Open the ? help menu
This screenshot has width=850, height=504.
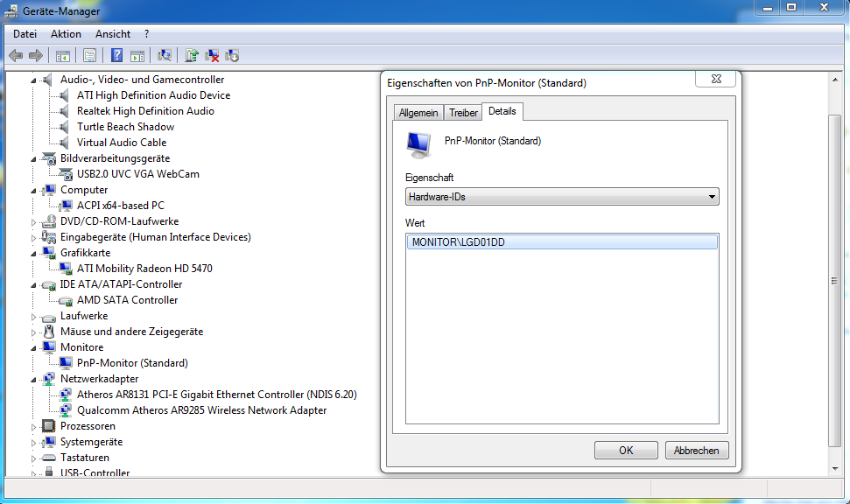pyautogui.click(x=146, y=34)
